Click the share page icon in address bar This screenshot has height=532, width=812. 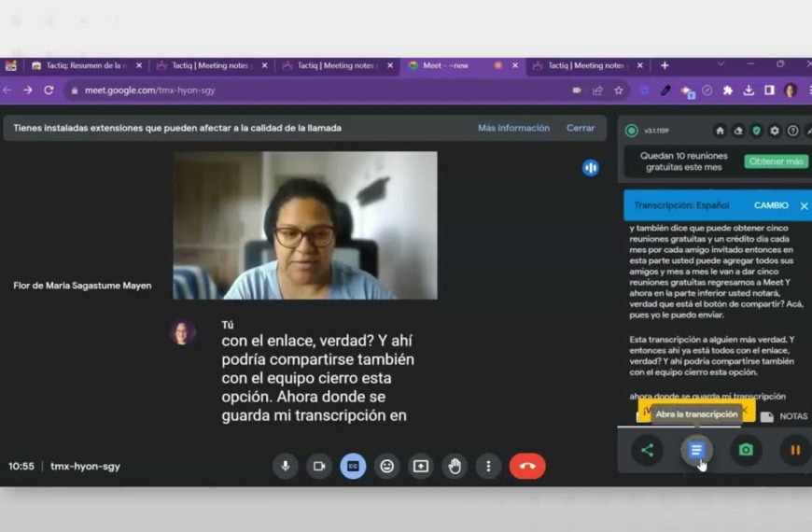pyautogui.click(x=597, y=91)
